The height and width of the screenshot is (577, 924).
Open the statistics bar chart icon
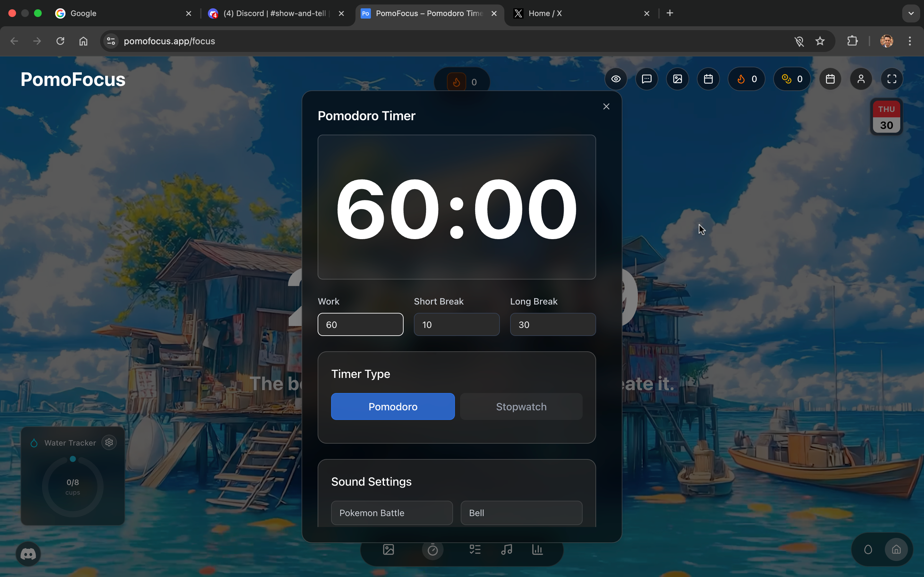(537, 549)
